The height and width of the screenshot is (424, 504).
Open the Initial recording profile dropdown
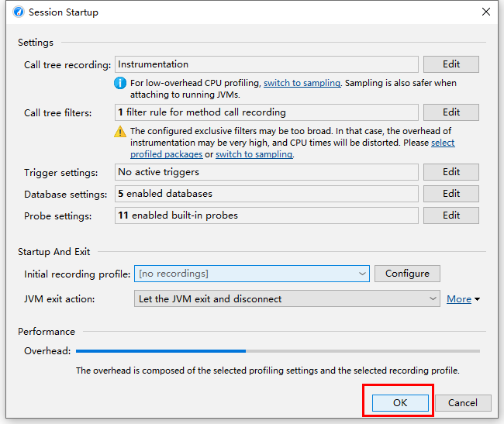(x=252, y=274)
